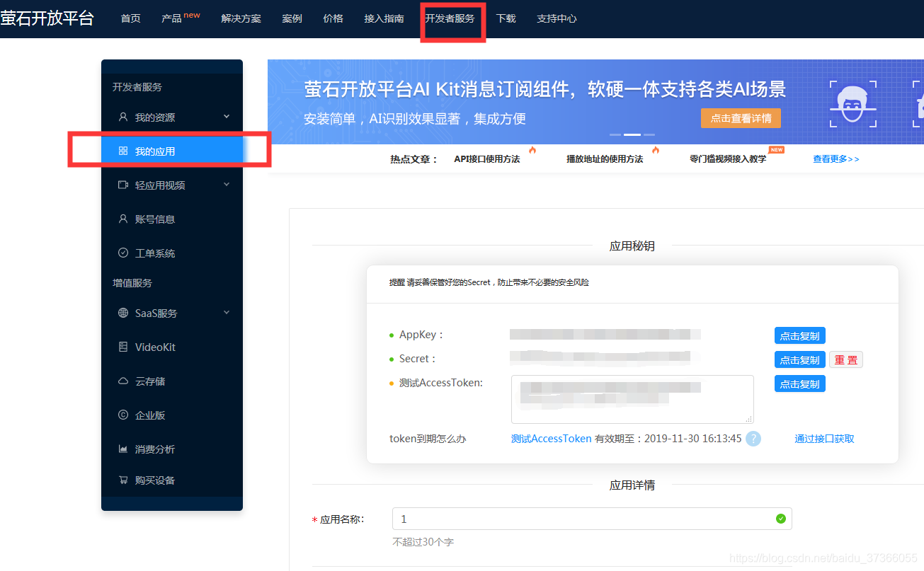Screen dimensions: 924x571
Task: Click the expiry date 2019-11-30 16:13:45
Action: 693,439
